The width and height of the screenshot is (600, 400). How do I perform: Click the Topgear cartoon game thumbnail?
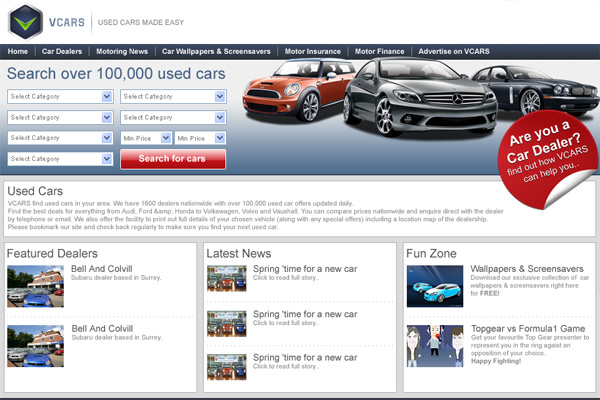pos(435,346)
